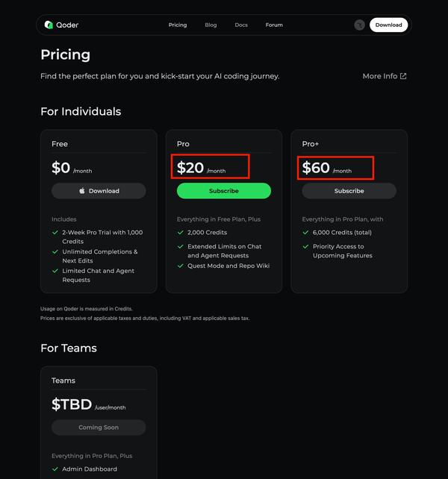This screenshot has width=448, height=479.
Task: Click the checkmark beside 2,000 Credits
Action: 181,233
